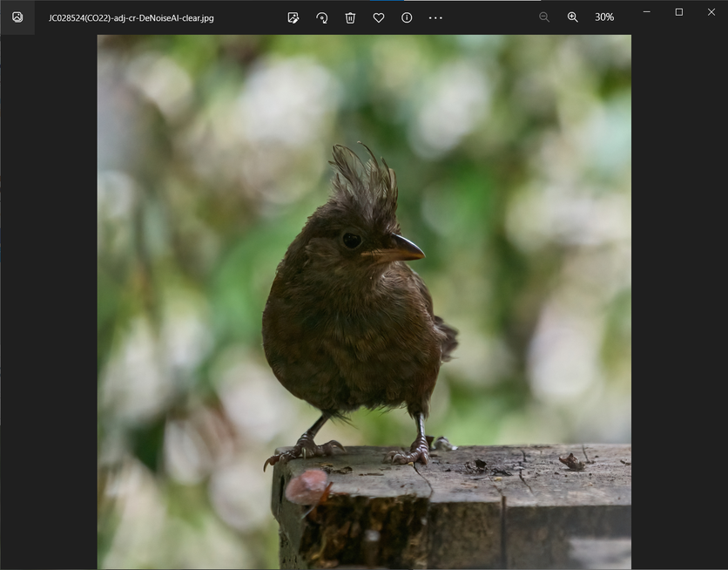Minimize the photo viewer window
Viewport: 728px width, 570px height.
(x=646, y=11)
